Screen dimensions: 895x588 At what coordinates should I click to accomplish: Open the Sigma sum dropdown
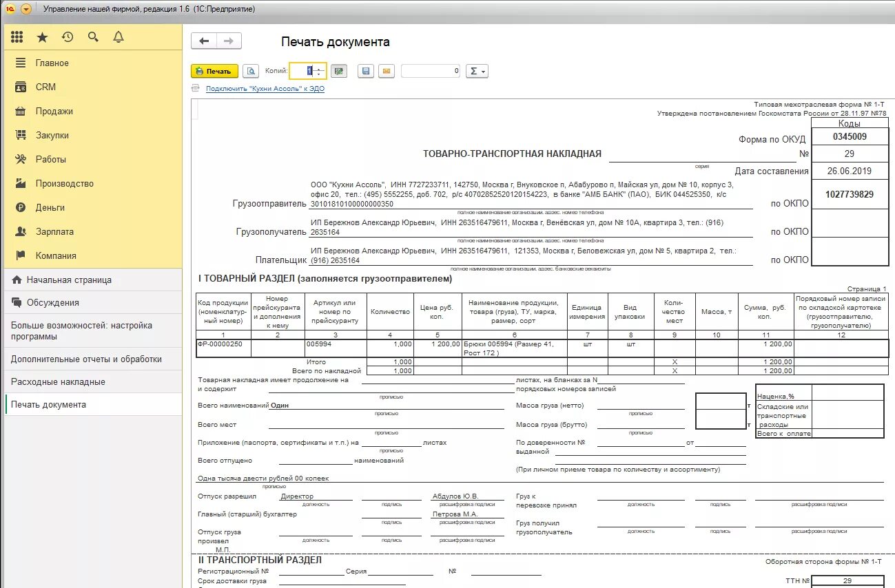coord(477,71)
